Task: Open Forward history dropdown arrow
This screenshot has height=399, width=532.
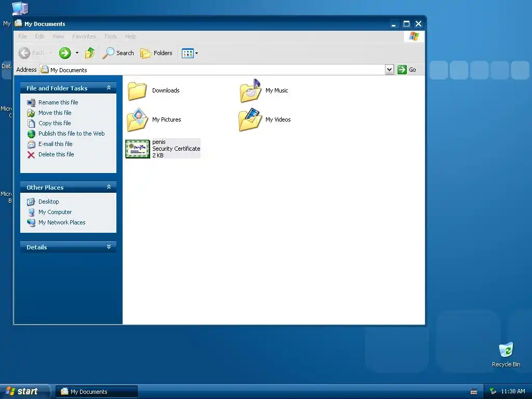Action: [x=77, y=53]
